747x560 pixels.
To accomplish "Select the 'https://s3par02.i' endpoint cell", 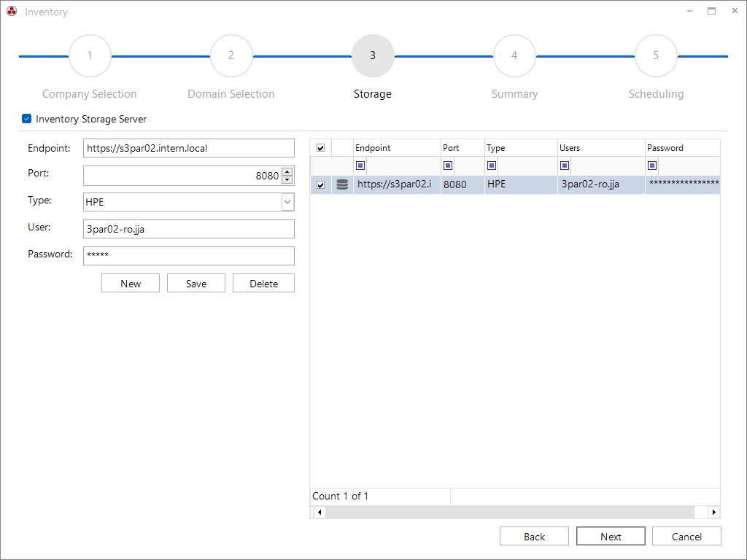I will point(397,184).
